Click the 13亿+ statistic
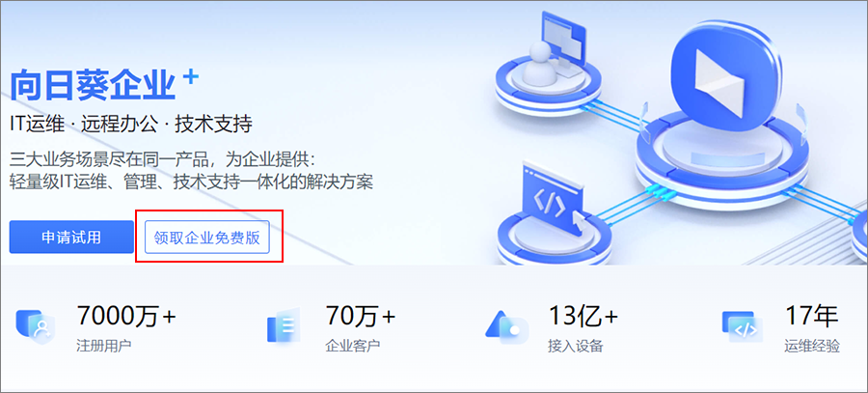This screenshot has width=868, height=393. pyautogui.click(x=583, y=316)
